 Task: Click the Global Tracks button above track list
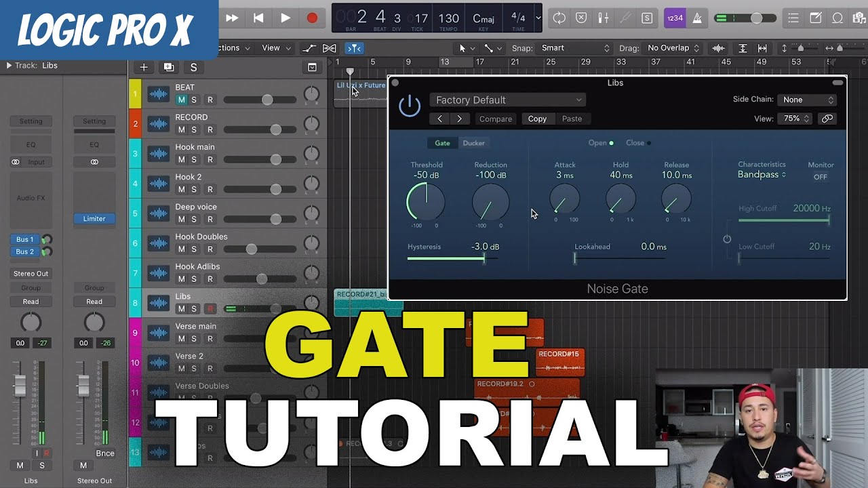tap(312, 67)
